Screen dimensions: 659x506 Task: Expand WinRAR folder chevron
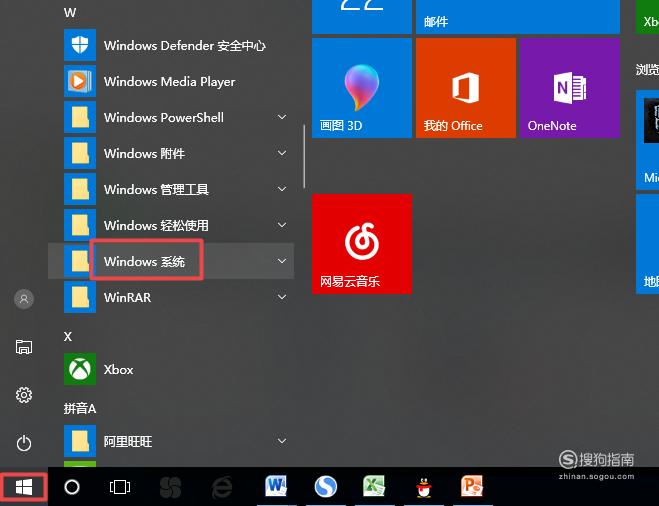point(282,297)
